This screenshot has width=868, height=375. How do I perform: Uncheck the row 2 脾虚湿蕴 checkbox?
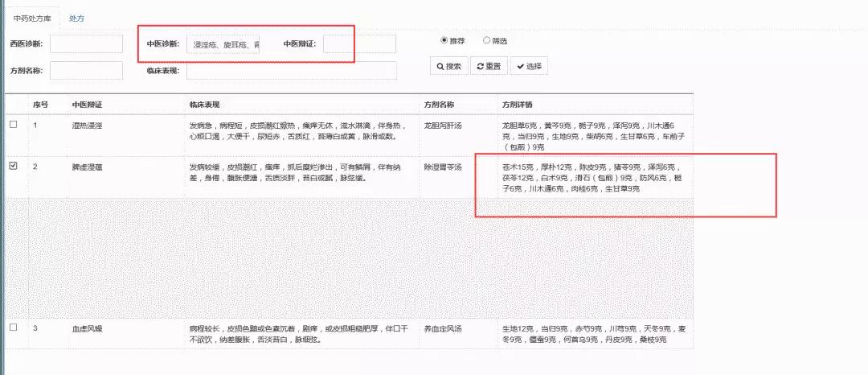[x=13, y=167]
